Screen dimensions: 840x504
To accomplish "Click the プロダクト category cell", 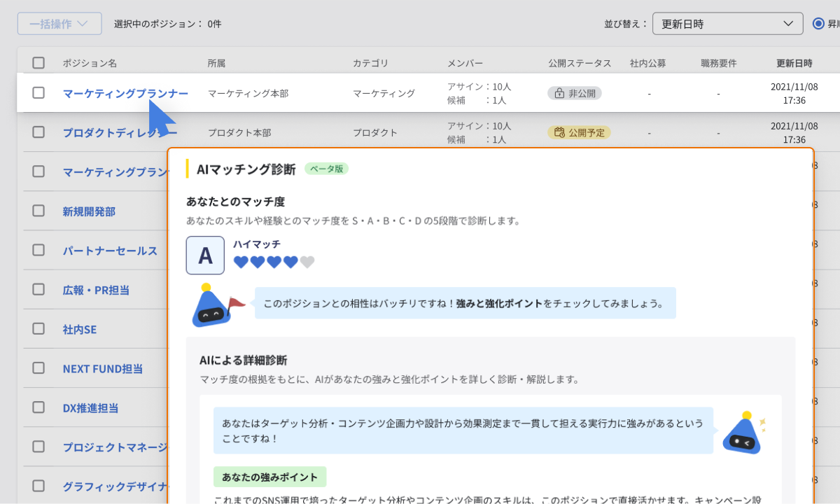I will [374, 132].
